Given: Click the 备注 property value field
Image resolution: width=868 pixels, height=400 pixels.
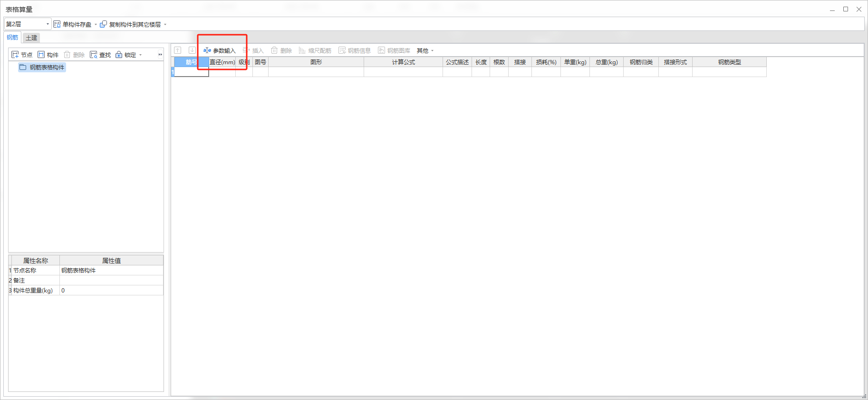Looking at the screenshot, I should coord(111,280).
